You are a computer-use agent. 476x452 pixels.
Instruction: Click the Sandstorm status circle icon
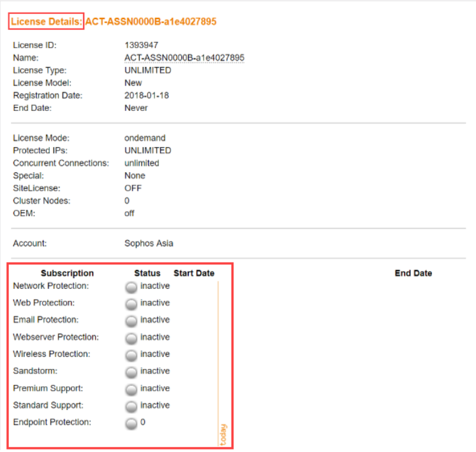[131, 372]
